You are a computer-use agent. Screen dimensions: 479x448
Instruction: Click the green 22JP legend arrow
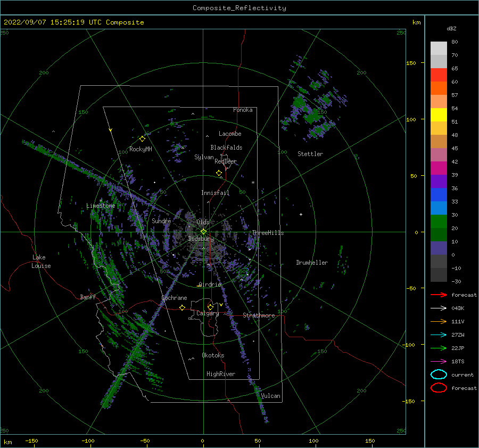tap(439, 348)
